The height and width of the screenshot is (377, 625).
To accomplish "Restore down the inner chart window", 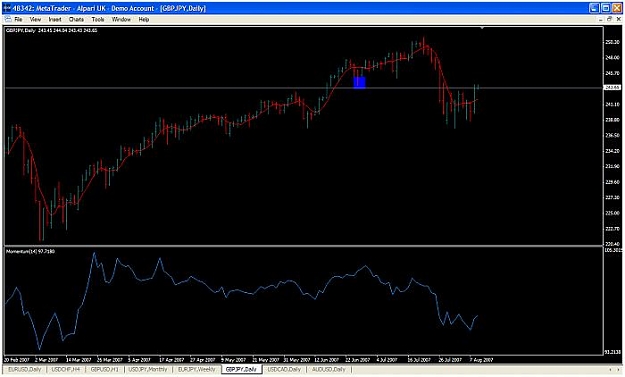I will 609,19.
